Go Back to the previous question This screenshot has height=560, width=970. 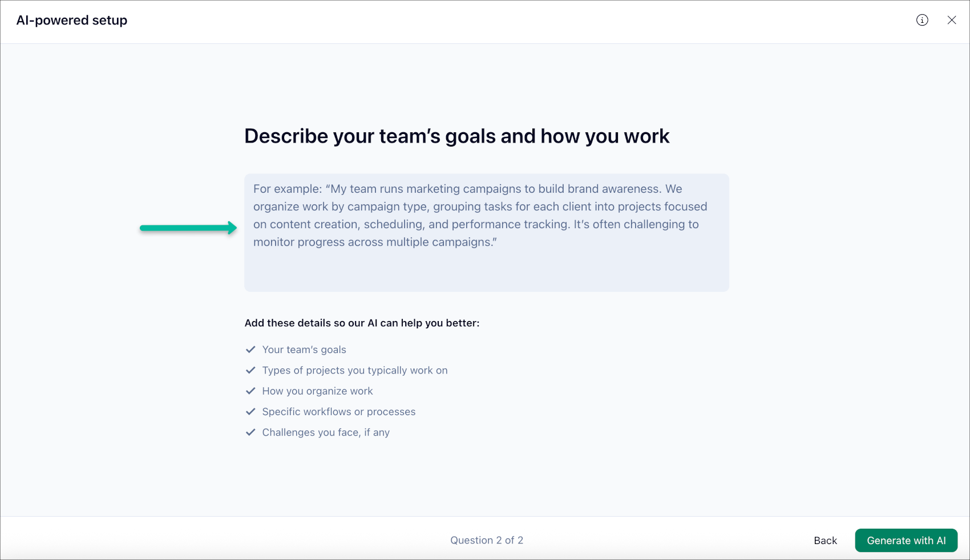(x=825, y=541)
